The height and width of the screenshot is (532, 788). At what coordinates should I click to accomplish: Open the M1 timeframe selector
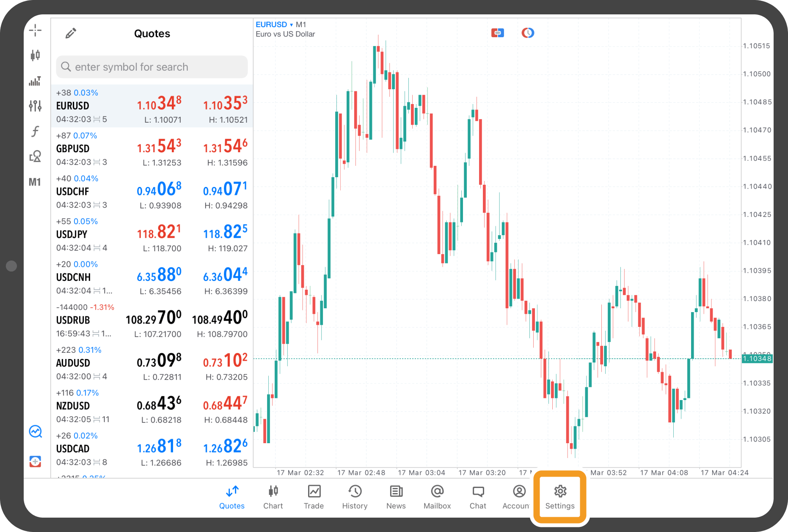35,182
